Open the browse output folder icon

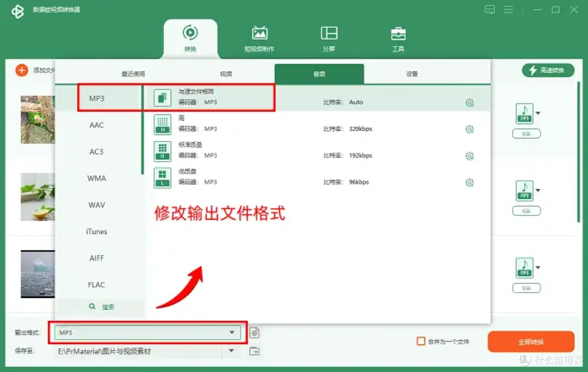pyautogui.click(x=255, y=351)
